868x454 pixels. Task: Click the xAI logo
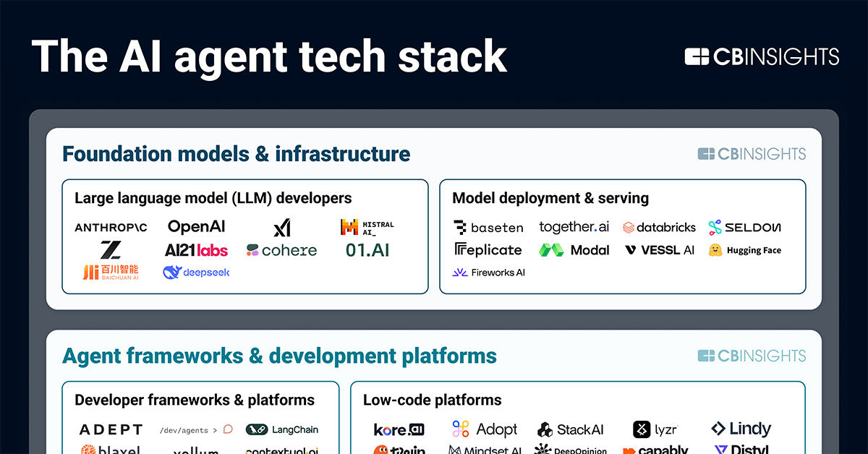(281, 228)
